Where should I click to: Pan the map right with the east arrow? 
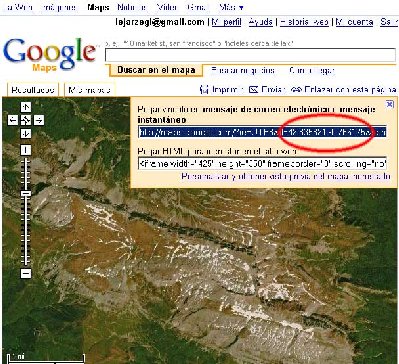coord(39,120)
